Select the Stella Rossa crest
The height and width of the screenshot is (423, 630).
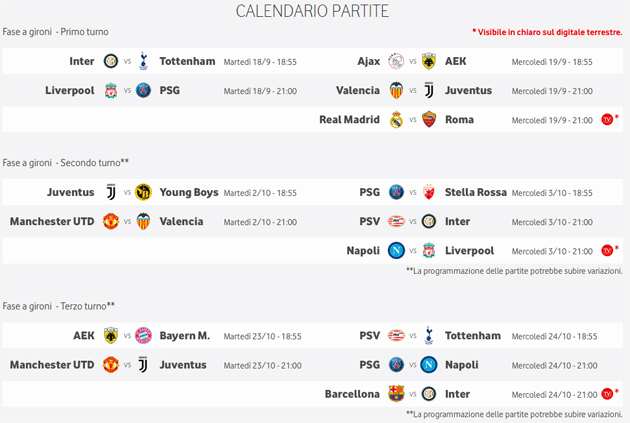pos(429,192)
